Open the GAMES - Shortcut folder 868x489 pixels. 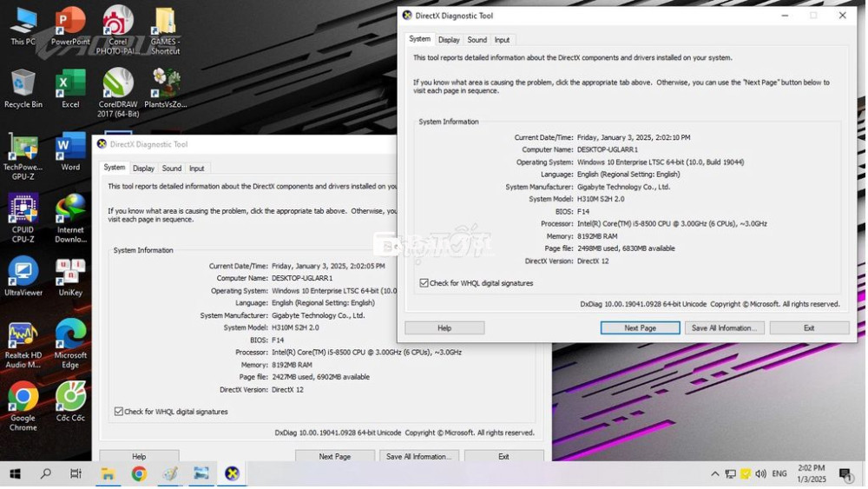point(165,30)
